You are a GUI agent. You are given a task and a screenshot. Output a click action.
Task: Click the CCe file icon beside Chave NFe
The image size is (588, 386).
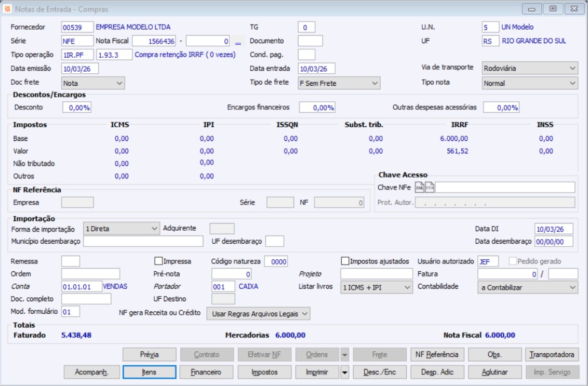pos(430,188)
